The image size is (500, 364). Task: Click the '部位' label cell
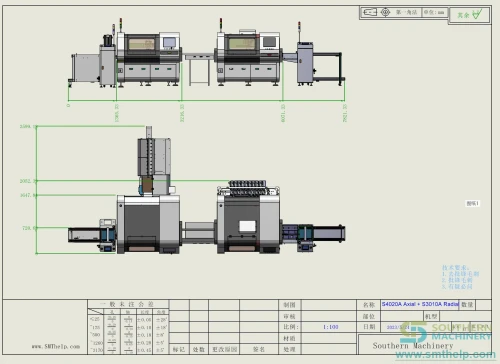click(x=369, y=316)
